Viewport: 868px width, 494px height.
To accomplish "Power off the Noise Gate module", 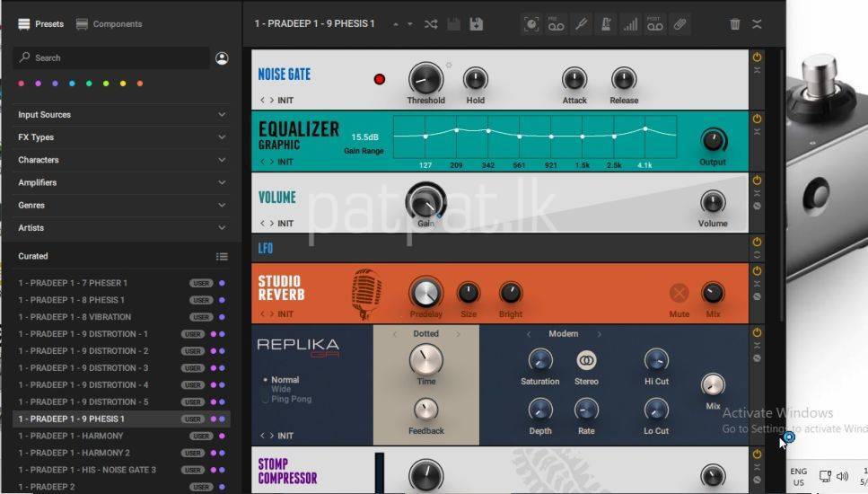I will (x=757, y=57).
